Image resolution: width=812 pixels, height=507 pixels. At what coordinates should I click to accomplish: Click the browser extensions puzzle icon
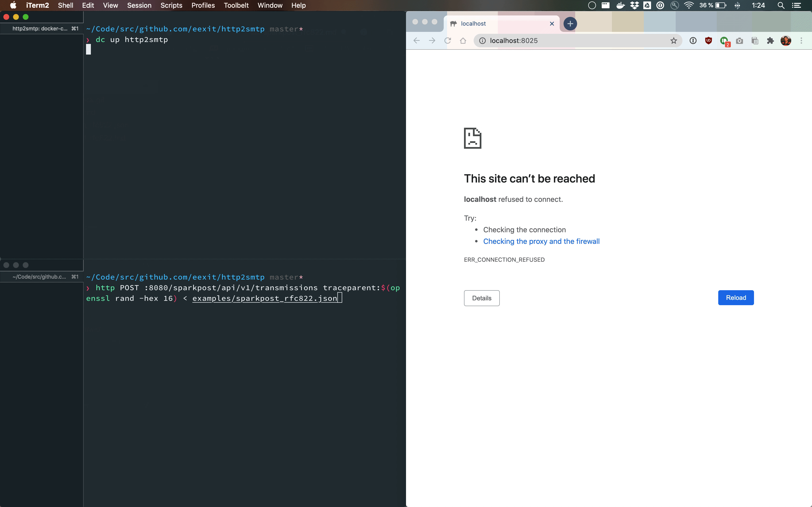[x=770, y=40]
